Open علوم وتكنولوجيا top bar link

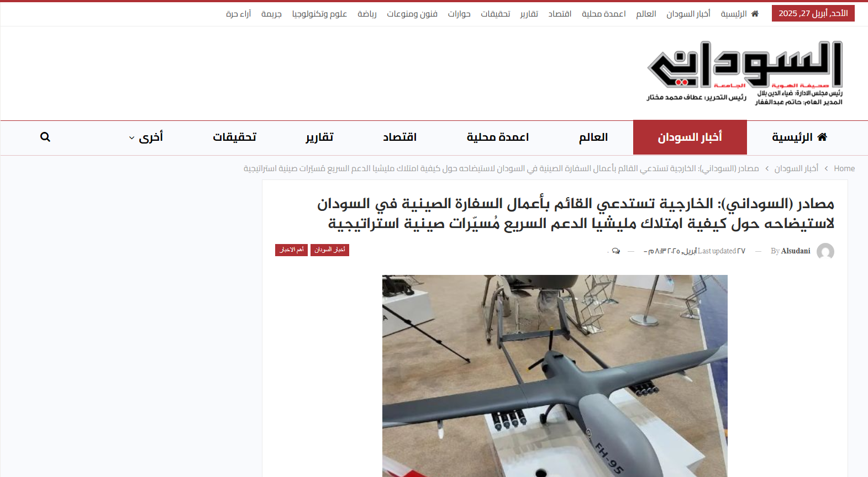(319, 14)
